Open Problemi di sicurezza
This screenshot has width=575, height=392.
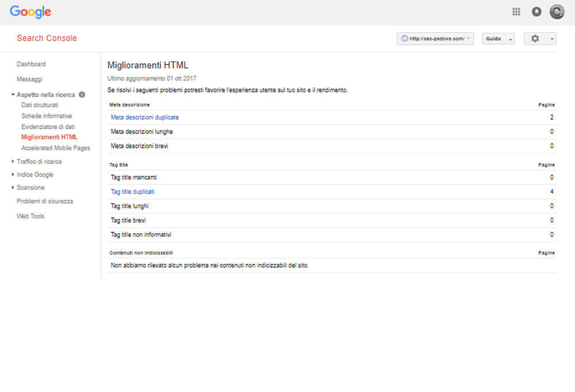(x=45, y=201)
